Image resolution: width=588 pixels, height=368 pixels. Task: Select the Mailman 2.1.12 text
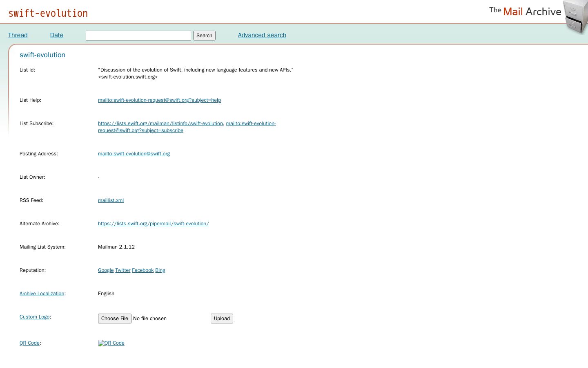click(116, 247)
